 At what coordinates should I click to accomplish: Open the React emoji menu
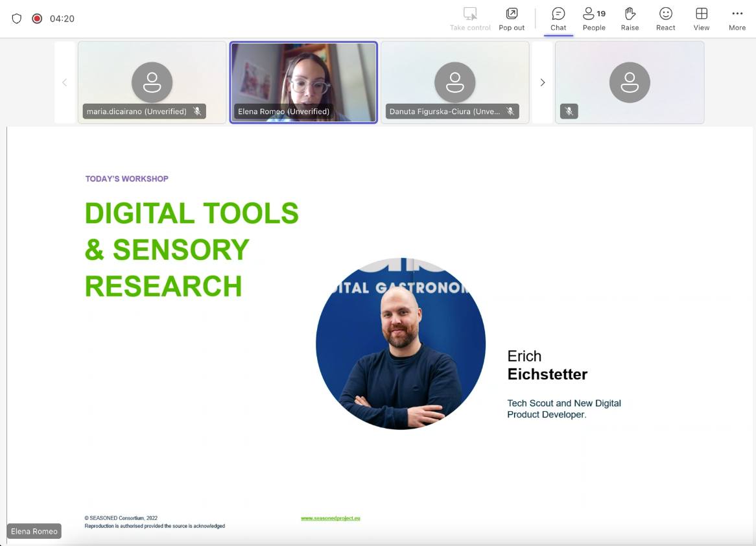point(665,19)
